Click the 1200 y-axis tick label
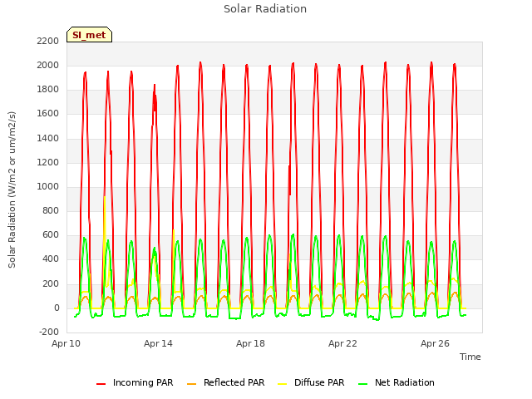 (x=48, y=162)
